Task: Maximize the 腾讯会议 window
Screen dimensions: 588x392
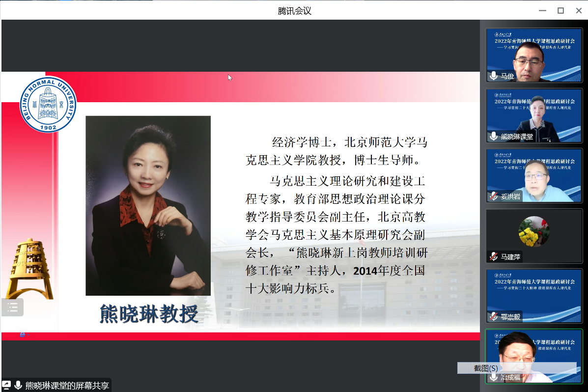Action: (x=560, y=10)
